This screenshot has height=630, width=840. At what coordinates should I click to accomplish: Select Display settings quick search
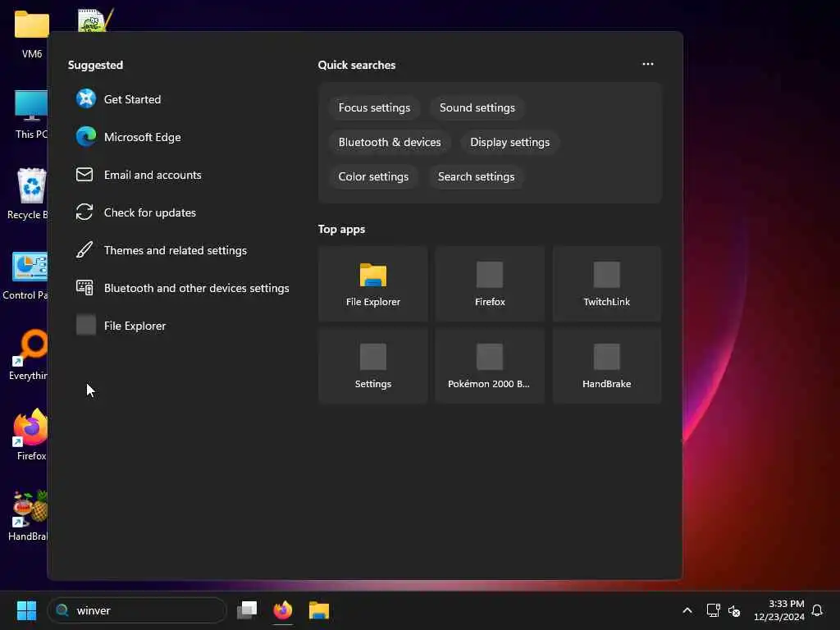tap(509, 142)
